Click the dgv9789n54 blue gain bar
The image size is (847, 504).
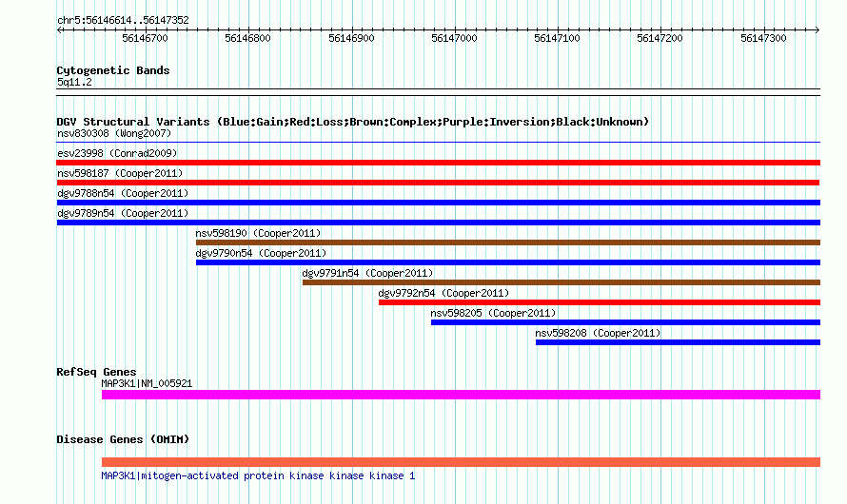pos(438,223)
